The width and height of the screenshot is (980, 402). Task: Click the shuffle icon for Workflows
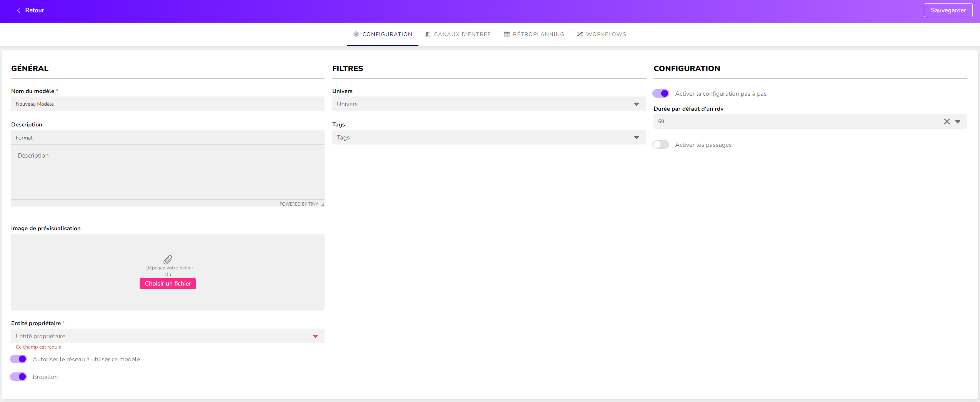coord(580,34)
